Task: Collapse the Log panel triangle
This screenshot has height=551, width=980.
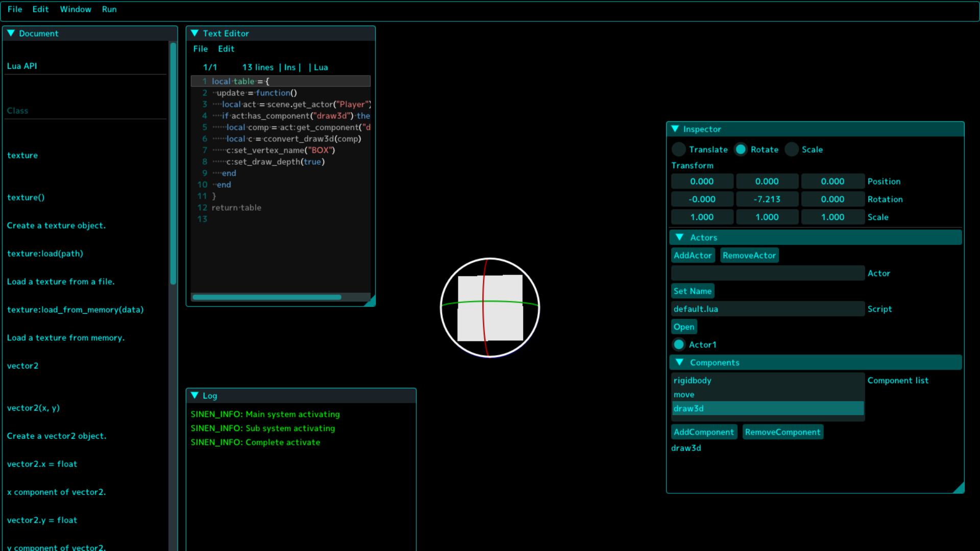Action: coord(194,395)
